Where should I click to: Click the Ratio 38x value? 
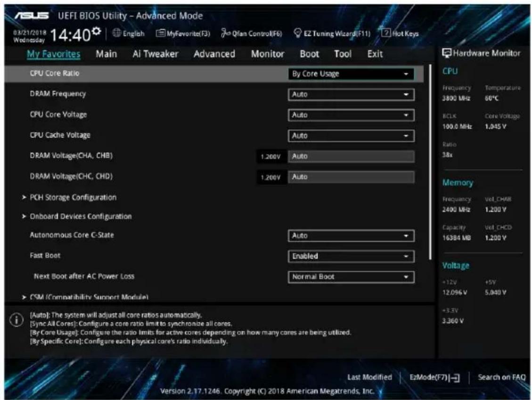pyautogui.click(x=447, y=155)
